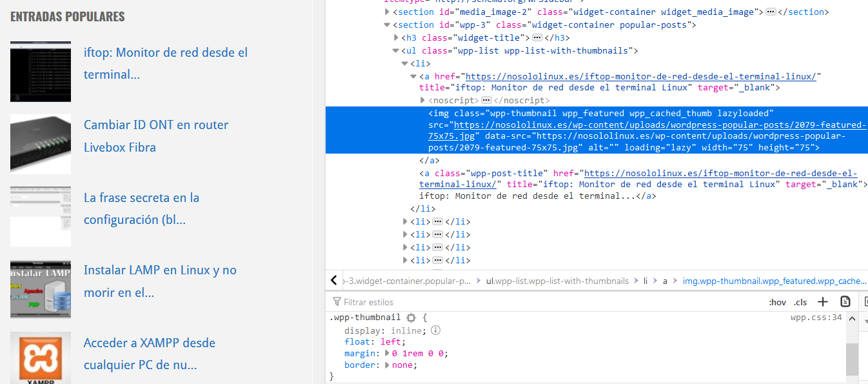Collapse the ul wpp-list node
This screenshot has height=384, width=868.
pos(396,51)
